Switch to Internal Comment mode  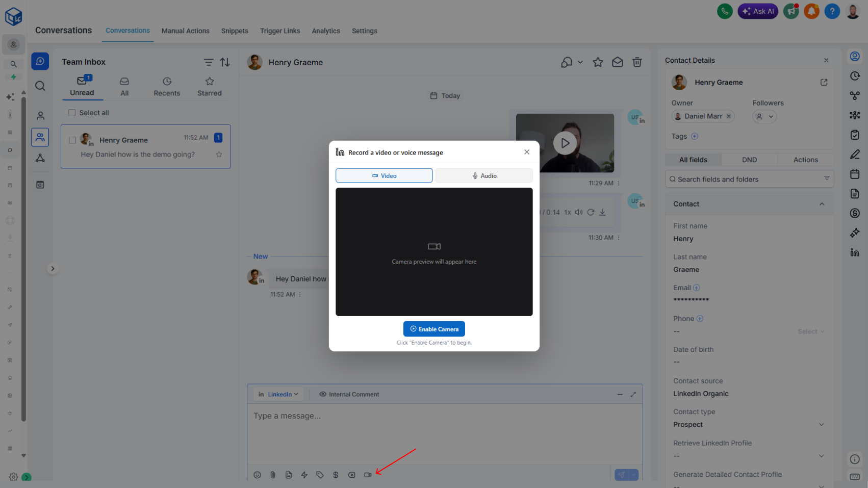coord(349,394)
